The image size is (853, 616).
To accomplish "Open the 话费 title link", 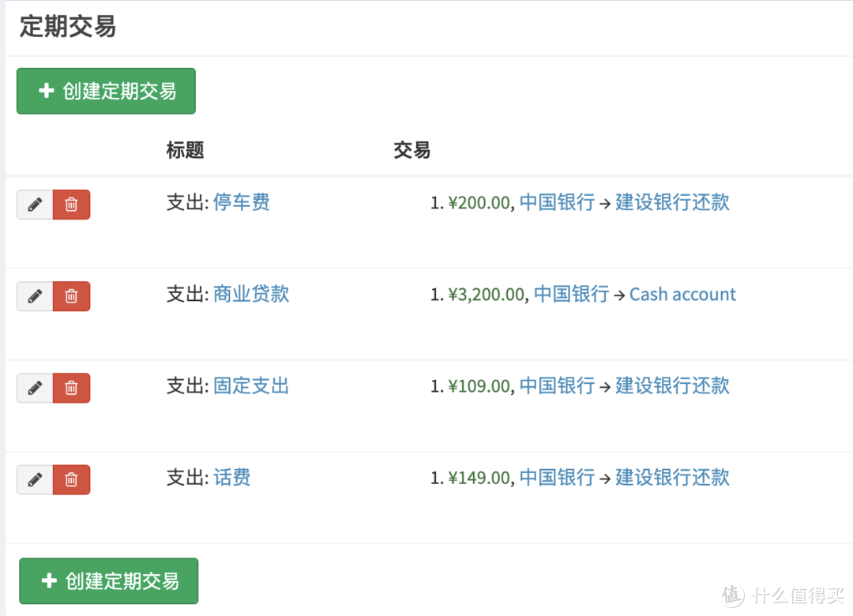I will pos(231,477).
